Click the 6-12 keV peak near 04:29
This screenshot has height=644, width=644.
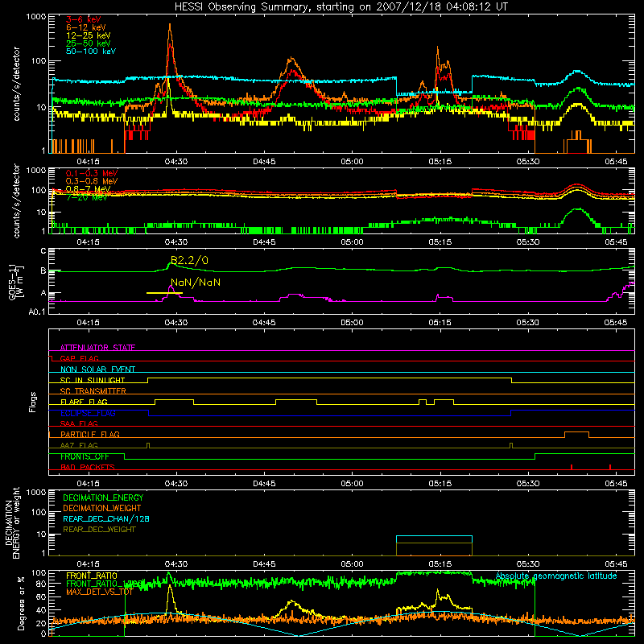click(170, 26)
